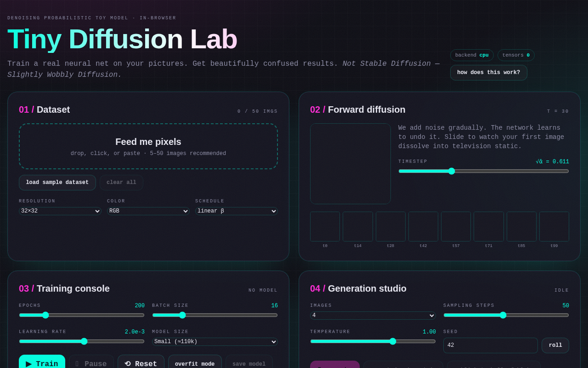Click the Train play button
Screen dimensions: 588x368
(42, 362)
